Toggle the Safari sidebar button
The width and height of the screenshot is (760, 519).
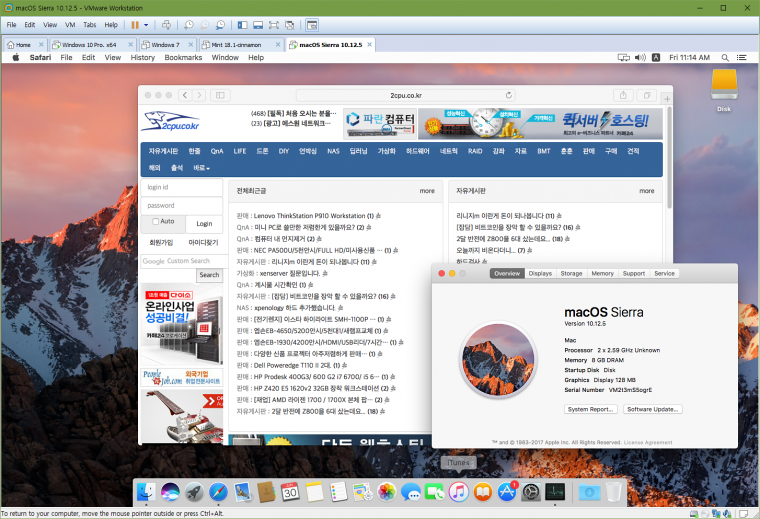220,95
